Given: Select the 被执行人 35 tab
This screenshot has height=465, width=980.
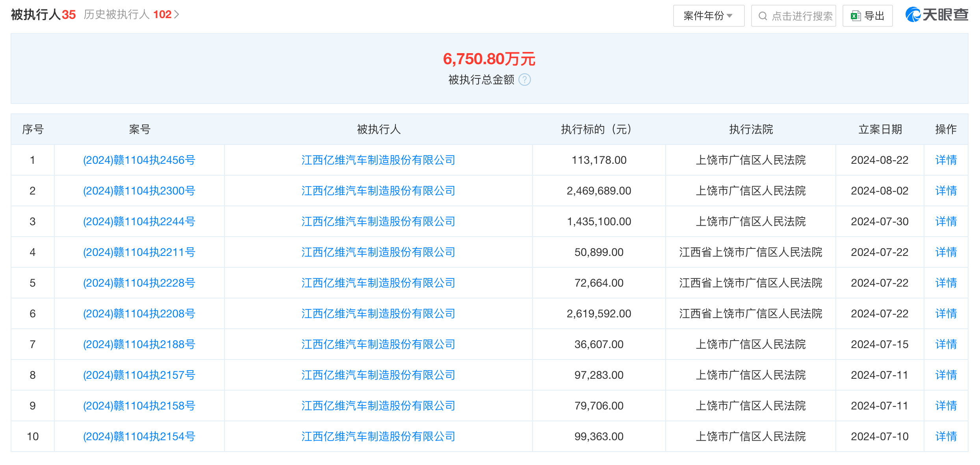Looking at the screenshot, I should click(43, 15).
